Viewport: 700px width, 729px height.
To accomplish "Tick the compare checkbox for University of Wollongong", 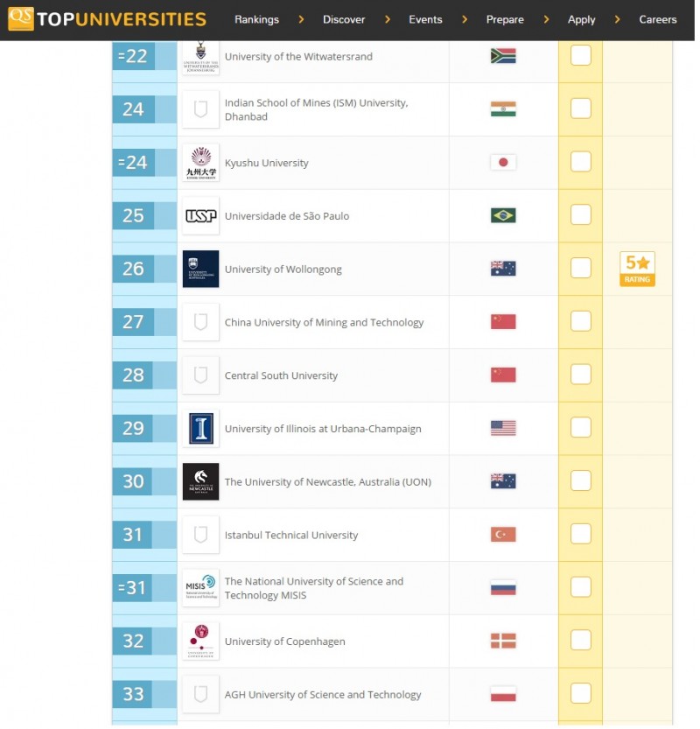I will (580, 268).
